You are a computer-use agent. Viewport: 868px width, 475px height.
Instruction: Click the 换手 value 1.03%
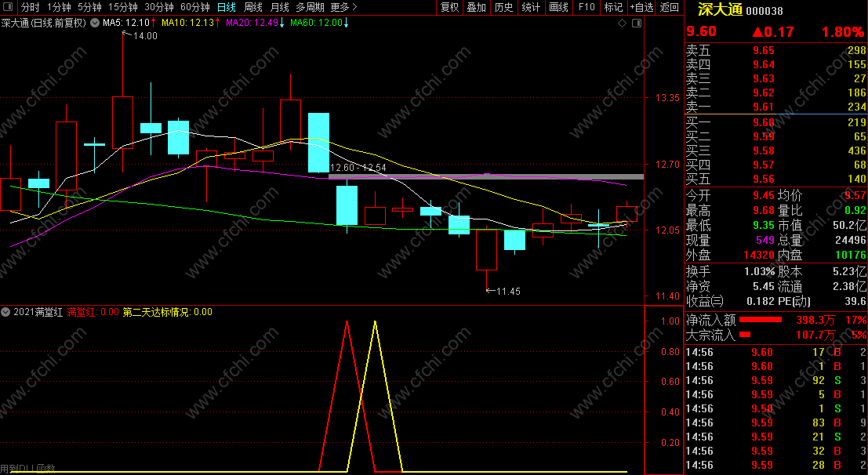coord(761,272)
